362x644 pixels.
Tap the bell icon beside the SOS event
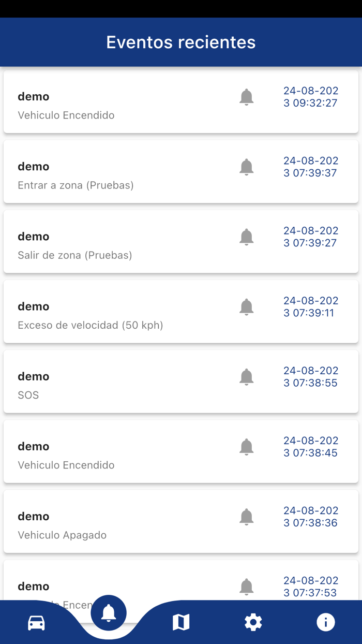click(247, 377)
